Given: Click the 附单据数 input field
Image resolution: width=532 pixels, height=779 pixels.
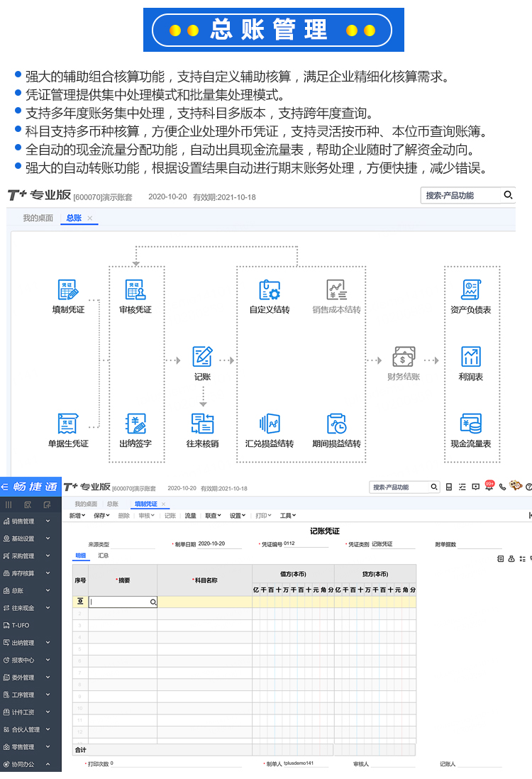Looking at the screenshot, I should [x=480, y=544].
